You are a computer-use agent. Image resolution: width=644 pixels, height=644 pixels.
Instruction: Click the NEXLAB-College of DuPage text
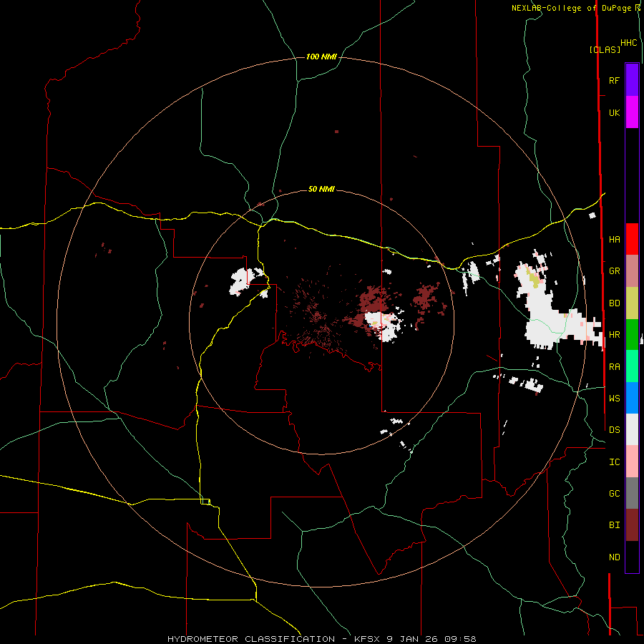coord(571,8)
